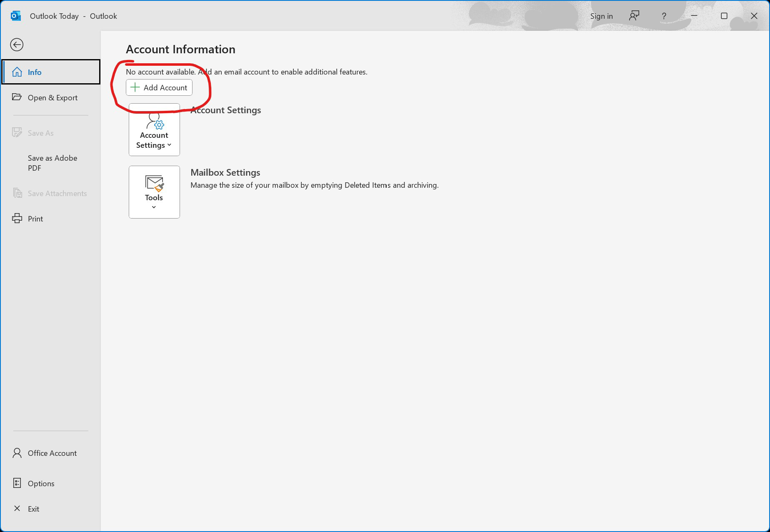The image size is (770, 532).
Task: Click the chevron under the Tools label
Action: click(x=154, y=207)
